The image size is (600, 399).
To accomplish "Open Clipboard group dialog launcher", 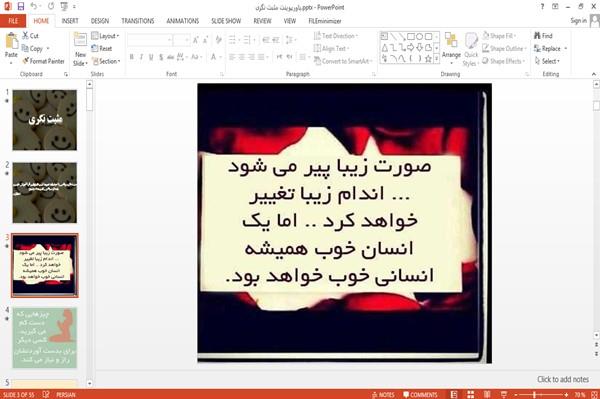I will click(x=66, y=74).
